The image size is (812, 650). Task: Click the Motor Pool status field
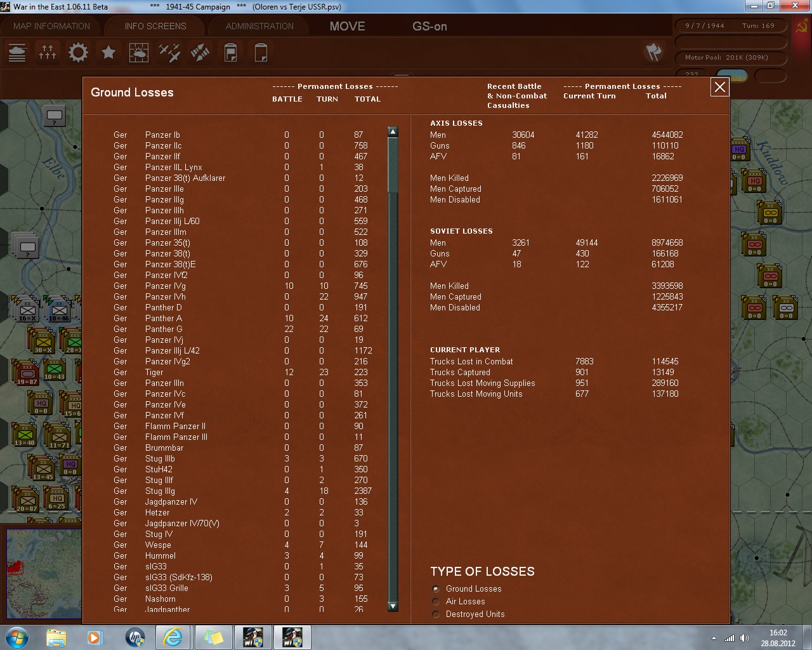(x=731, y=57)
